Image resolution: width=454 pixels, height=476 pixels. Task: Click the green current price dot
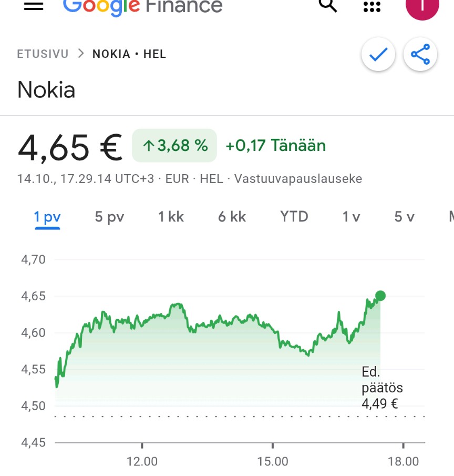point(380,296)
